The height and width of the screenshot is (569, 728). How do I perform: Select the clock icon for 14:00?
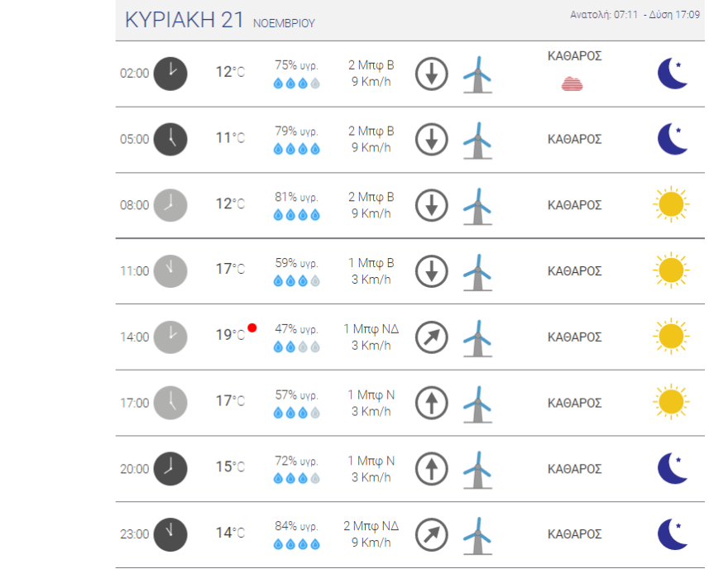click(170, 337)
